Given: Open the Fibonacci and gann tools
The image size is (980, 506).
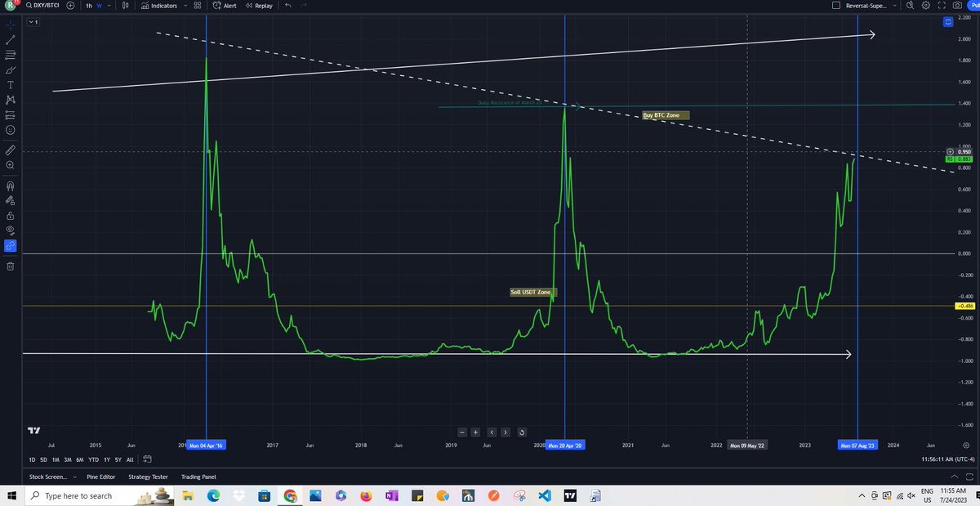Looking at the screenshot, I should click(x=10, y=54).
